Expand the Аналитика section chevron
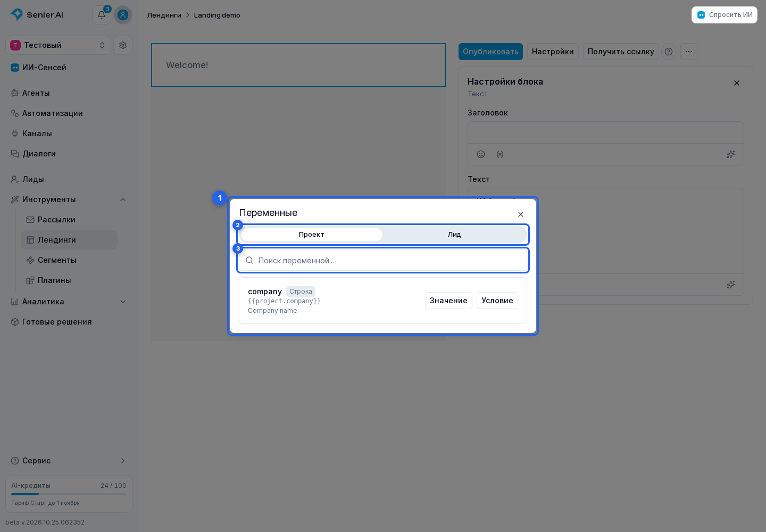 coord(123,302)
